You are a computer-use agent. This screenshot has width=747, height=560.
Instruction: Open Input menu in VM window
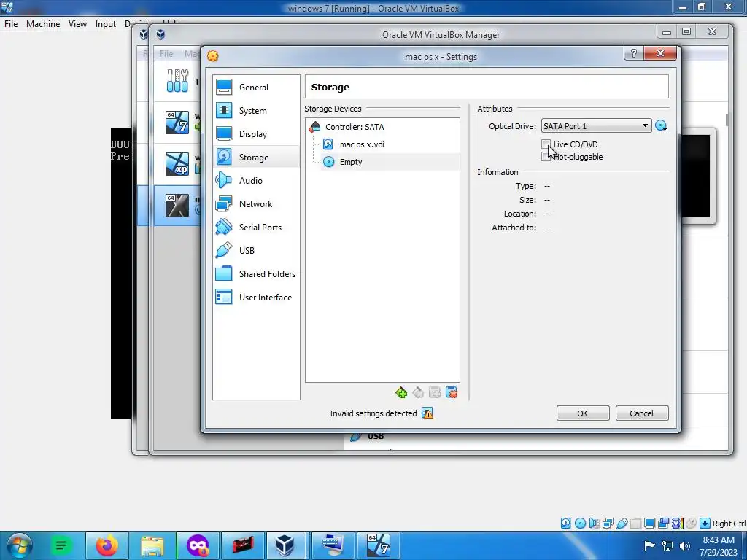(105, 24)
